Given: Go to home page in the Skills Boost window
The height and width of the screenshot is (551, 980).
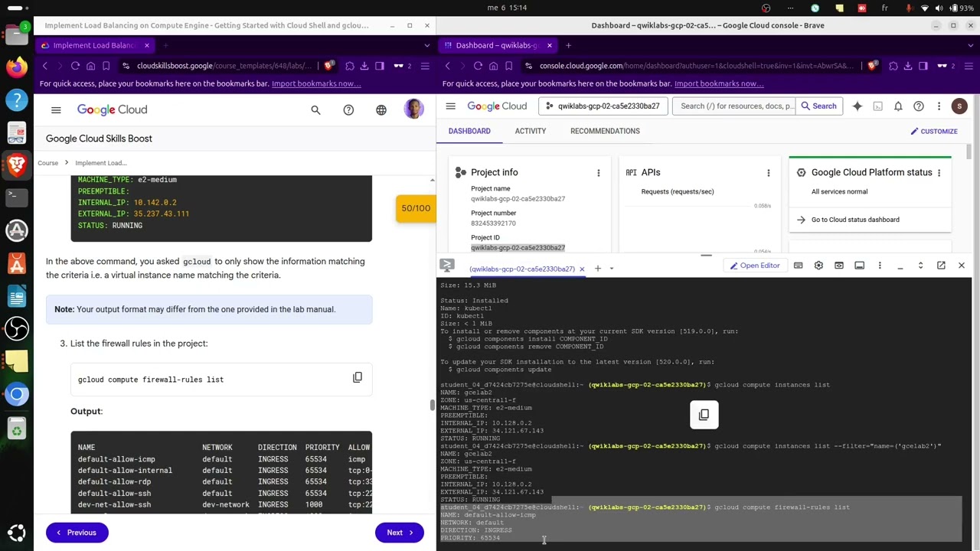Looking at the screenshot, I should click(x=90, y=66).
